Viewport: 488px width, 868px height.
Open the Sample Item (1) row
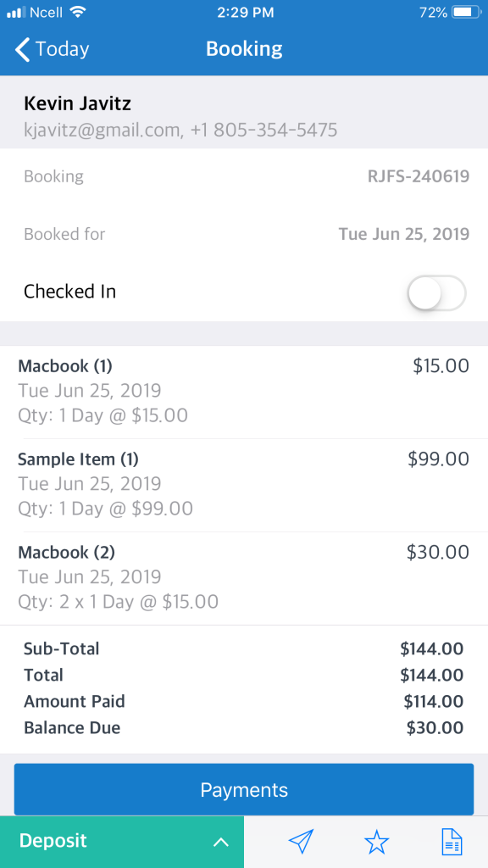(x=244, y=485)
